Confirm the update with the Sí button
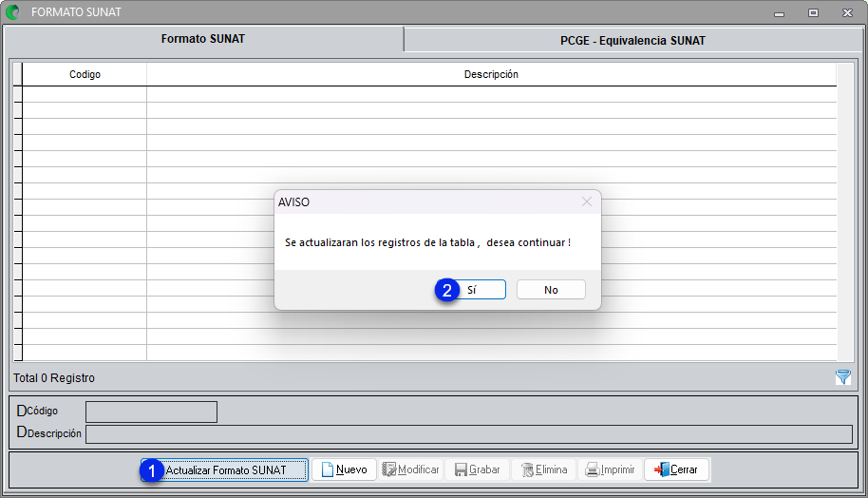This screenshot has width=868, height=498. [472, 290]
